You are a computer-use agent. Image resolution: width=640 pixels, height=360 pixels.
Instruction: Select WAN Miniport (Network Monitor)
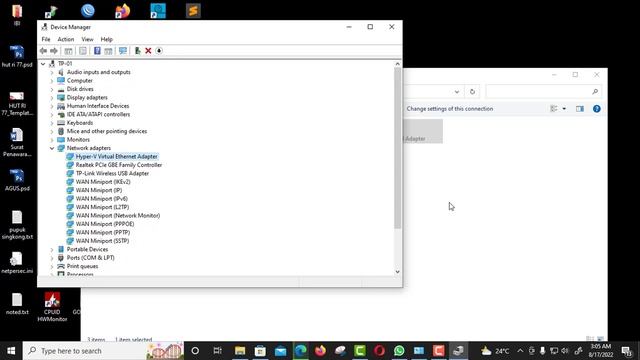point(118,216)
